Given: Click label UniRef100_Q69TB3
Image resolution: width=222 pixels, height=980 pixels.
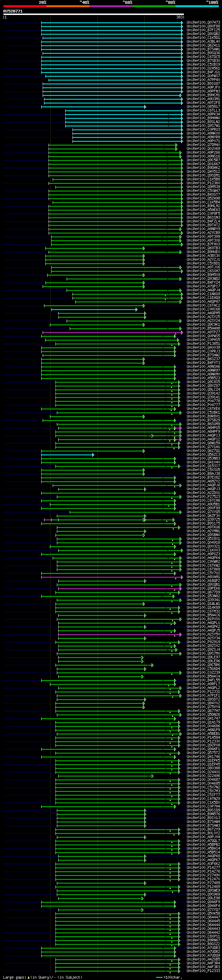Looking at the screenshot, I should [x=203, y=249].
